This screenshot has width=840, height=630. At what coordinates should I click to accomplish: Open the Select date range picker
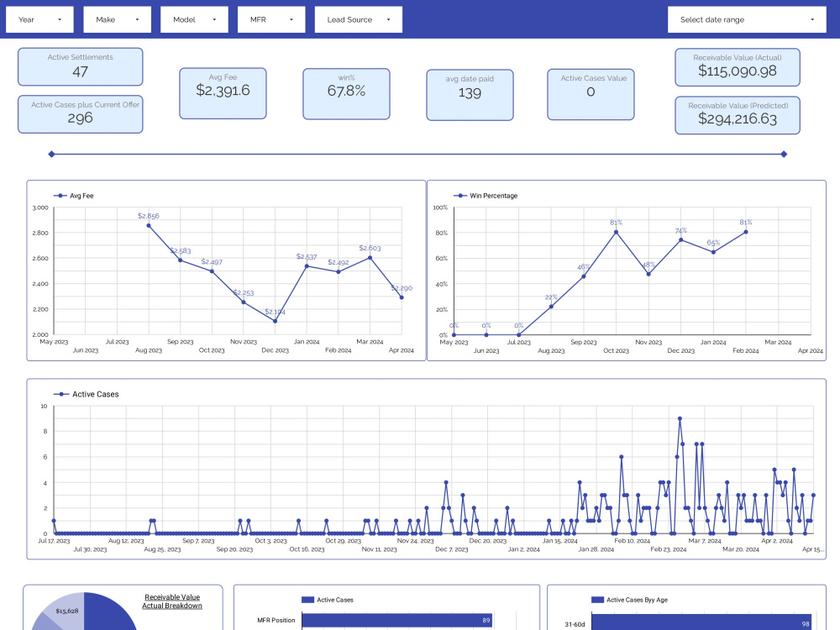pos(747,20)
